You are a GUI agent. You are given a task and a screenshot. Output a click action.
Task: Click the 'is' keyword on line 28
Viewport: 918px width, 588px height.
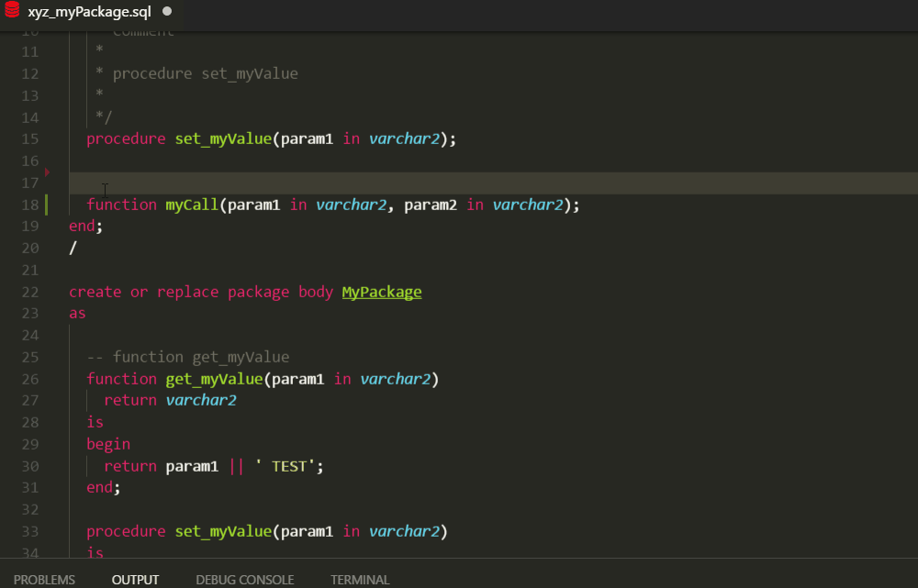(95, 422)
